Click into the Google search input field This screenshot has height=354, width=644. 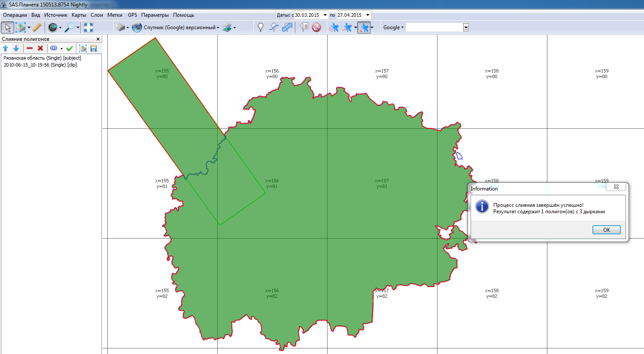[x=434, y=27]
